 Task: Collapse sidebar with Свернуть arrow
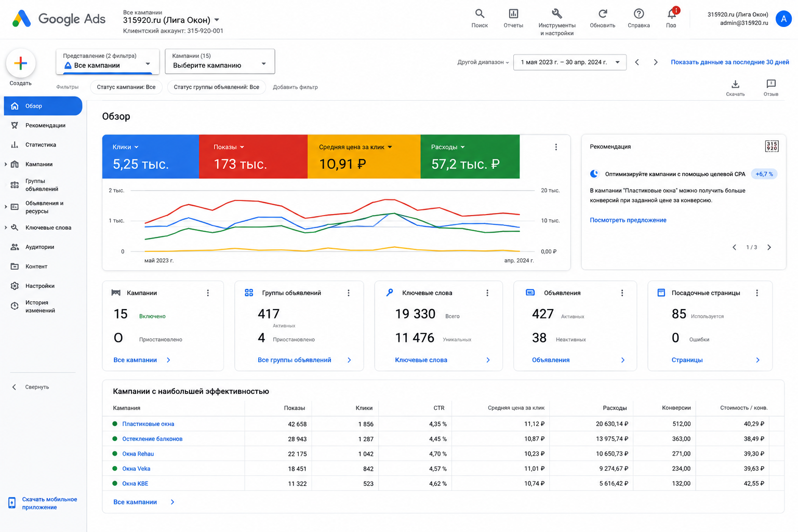click(x=15, y=387)
